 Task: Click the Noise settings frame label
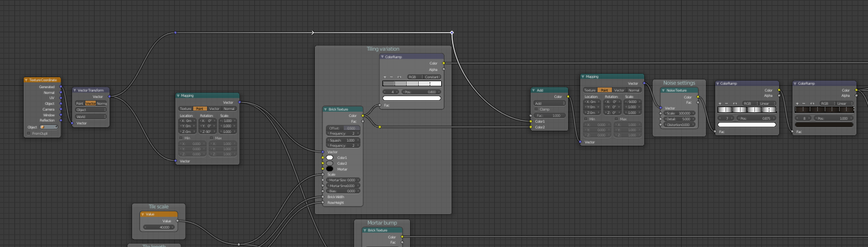click(679, 83)
